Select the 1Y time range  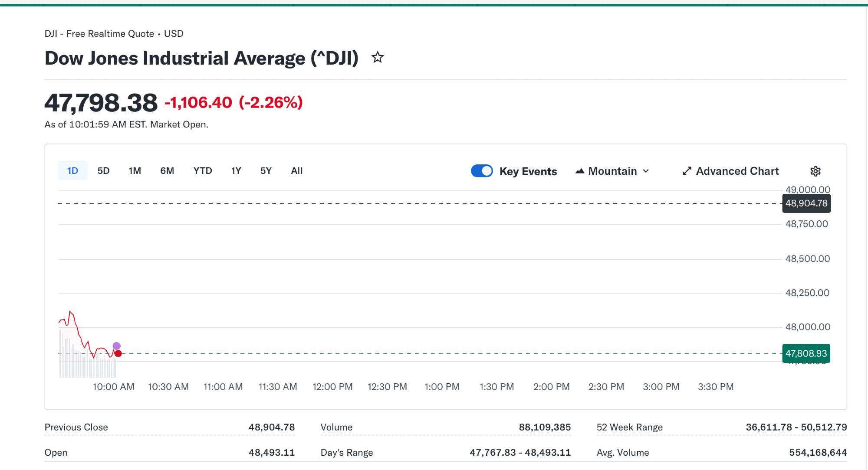click(x=236, y=171)
